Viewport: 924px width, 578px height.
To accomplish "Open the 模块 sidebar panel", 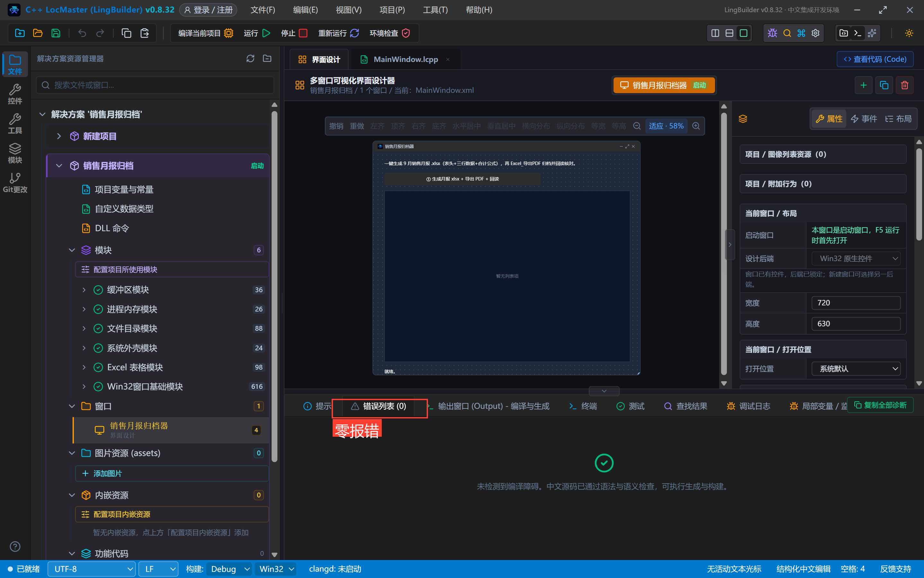I will tap(15, 153).
